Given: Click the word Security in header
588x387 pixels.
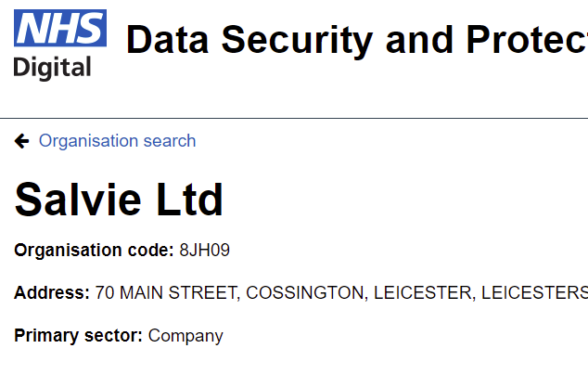Looking at the screenshot, I should 297,40.
